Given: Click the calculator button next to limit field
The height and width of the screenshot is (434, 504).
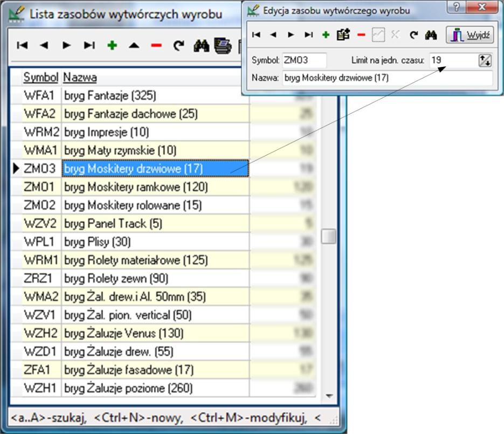Looking at the screenshot, I should pyautogui.click(x=485, y=60).
